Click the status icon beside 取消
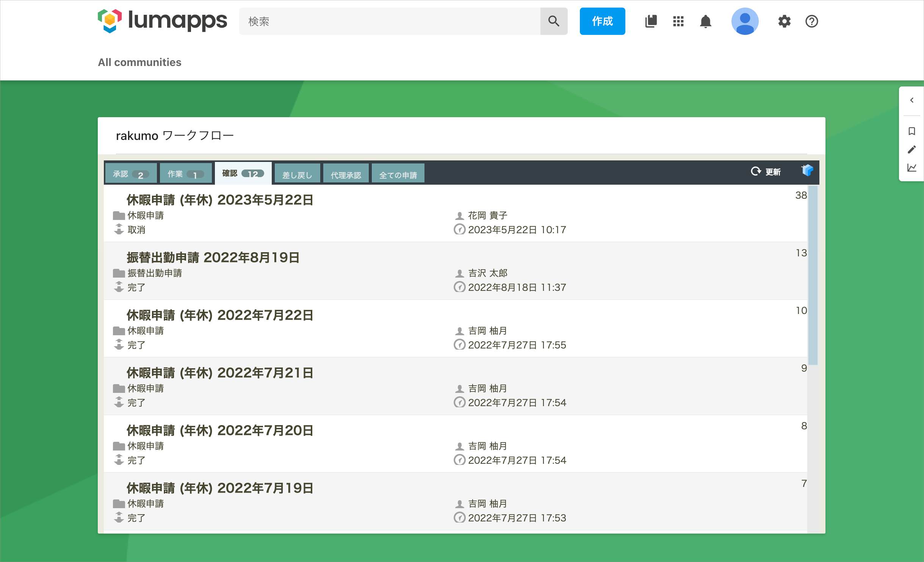This screenshot has height=562, width=924. click(x=119, y=229)
